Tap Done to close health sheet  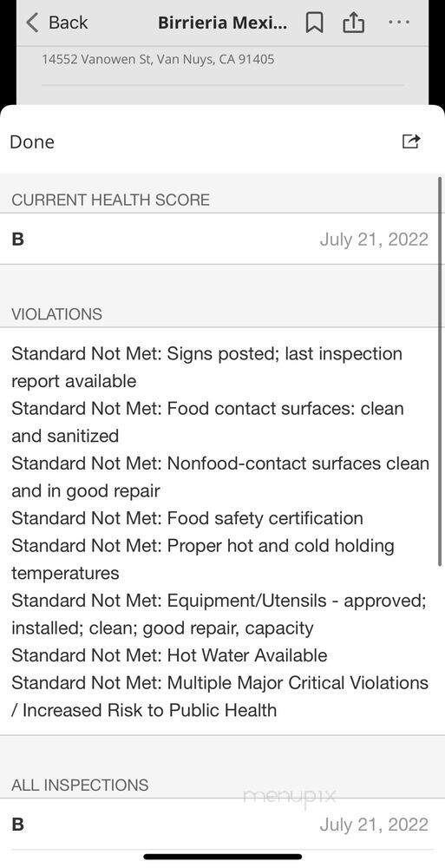pos(32,141)
